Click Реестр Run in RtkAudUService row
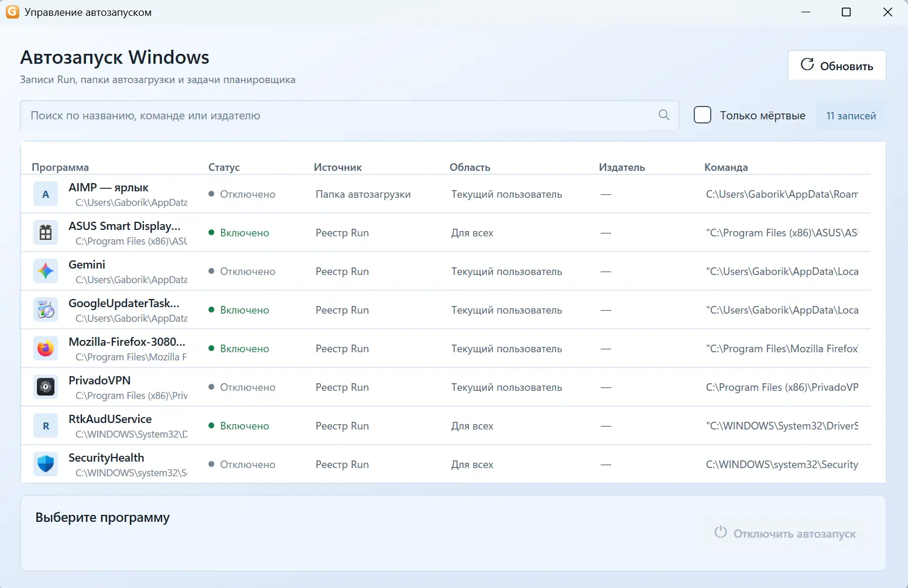The height and width of the screenshot is (588, 908). tap(342, 426)
